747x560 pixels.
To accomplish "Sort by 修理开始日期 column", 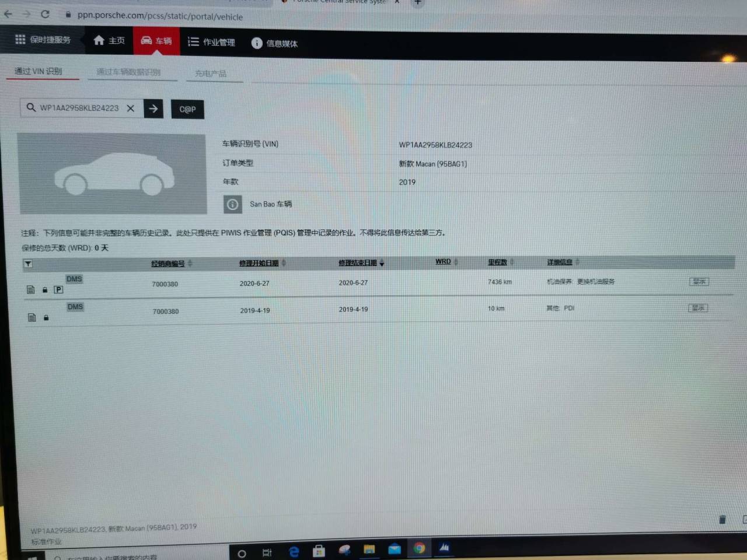I will (259, 263).
